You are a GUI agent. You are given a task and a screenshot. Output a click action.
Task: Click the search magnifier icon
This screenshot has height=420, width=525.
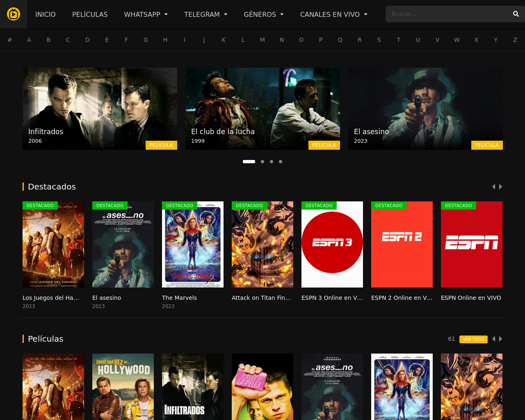[516, 14]
